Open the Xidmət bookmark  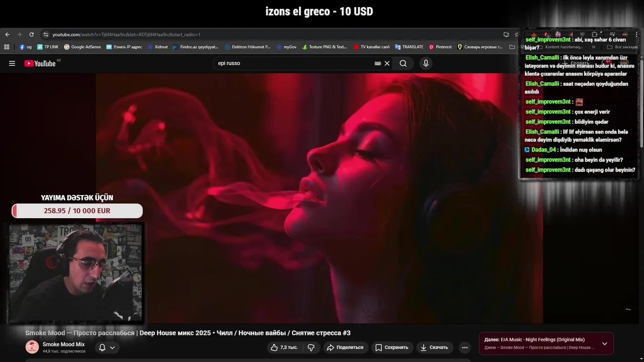158,47
